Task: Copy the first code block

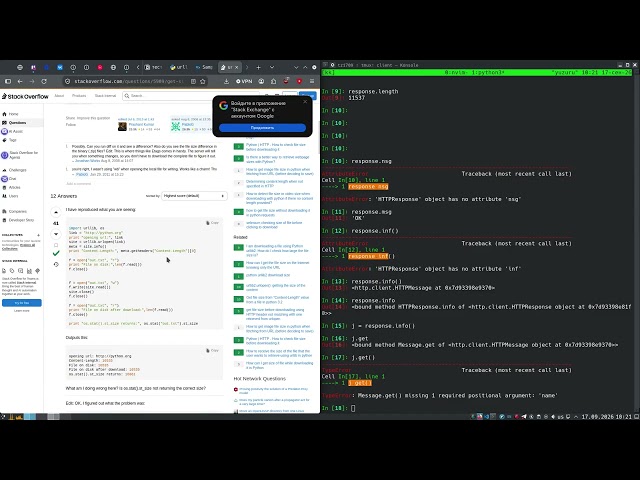Action: (x=212, y=223)
